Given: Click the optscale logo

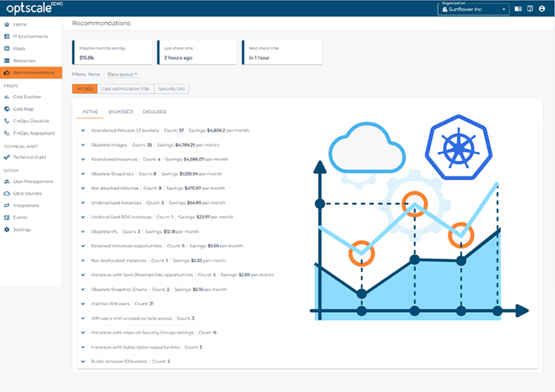Looking at the screenshot, I should coord(34,8).
